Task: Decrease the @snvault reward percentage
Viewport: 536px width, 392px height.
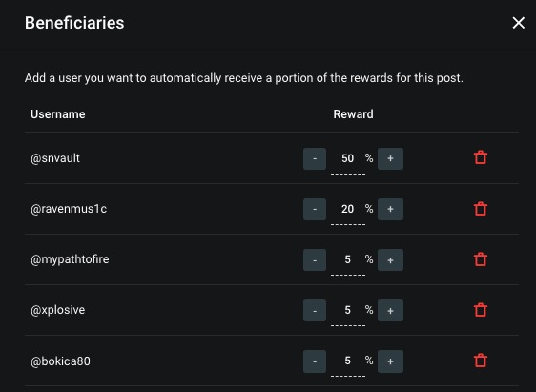Action: pyautogui.click(x=315, y=158)
